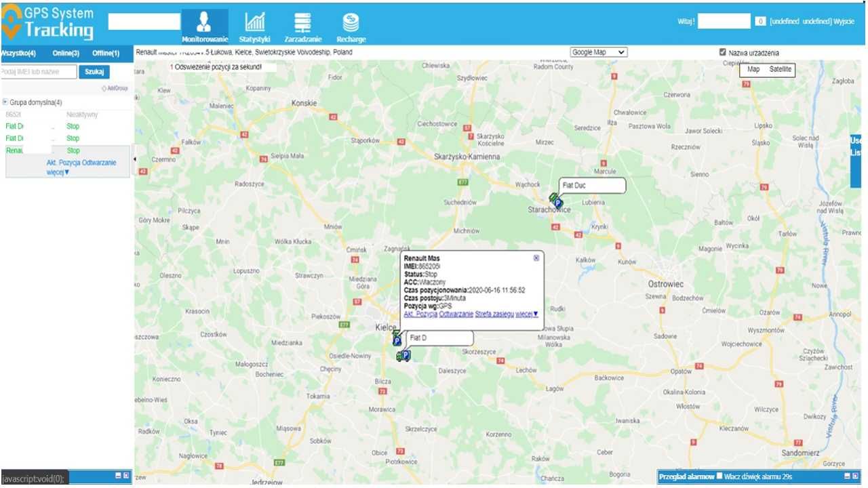Click the Sandomierz label on map

point(800,453)
